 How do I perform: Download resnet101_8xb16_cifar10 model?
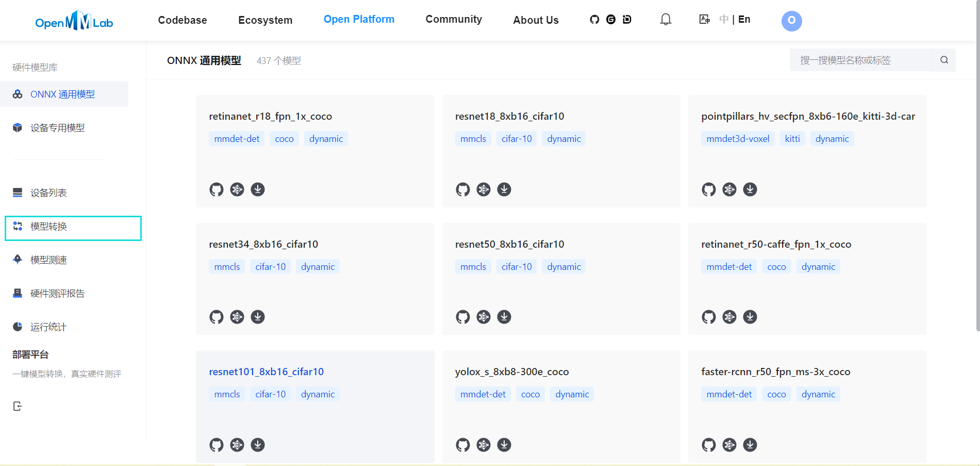pyautogui.click(x=258, y=445)
